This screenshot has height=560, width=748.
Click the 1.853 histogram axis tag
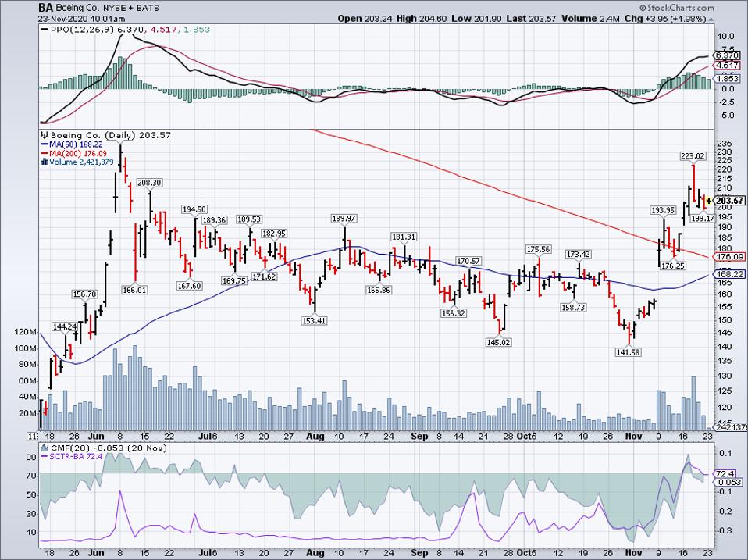[x=727, y=78]
